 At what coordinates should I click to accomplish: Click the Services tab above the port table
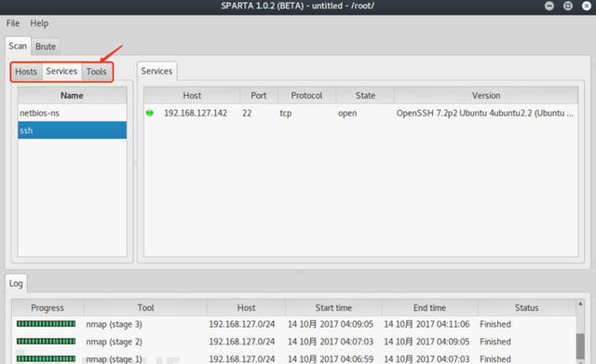coord(156,71)
